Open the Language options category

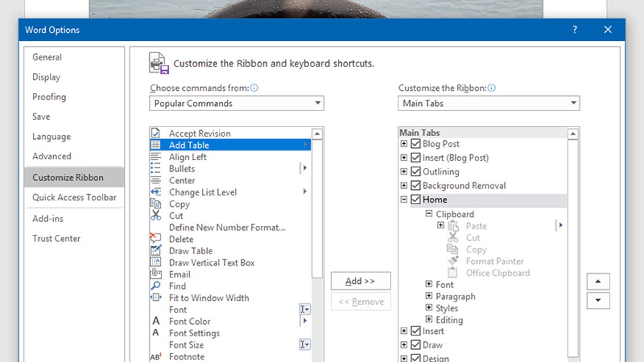tap(74, 137)
